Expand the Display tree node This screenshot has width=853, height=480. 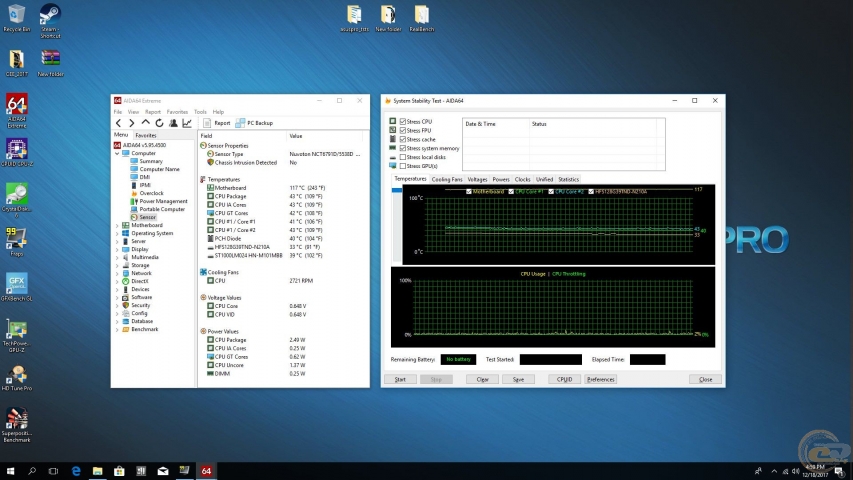click(x=117, y=249)
